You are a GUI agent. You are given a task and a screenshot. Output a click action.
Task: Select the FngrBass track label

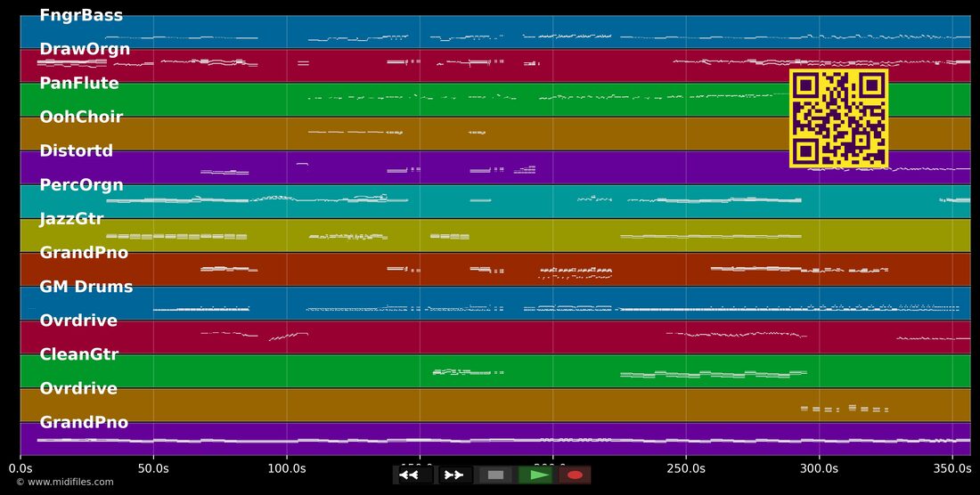tap(81, 16)
